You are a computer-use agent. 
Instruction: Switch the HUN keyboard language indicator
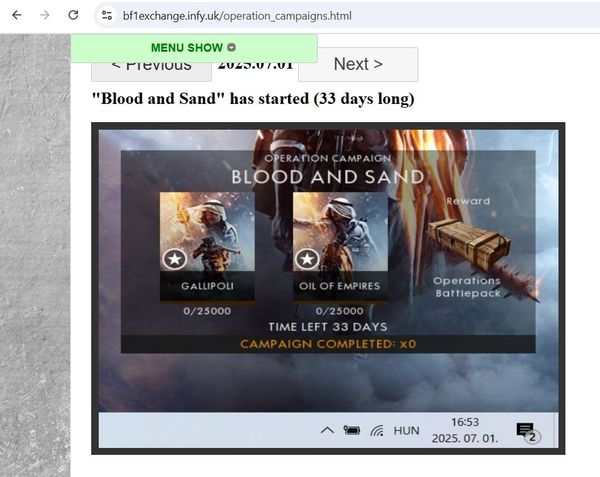(x=406, y=431)
